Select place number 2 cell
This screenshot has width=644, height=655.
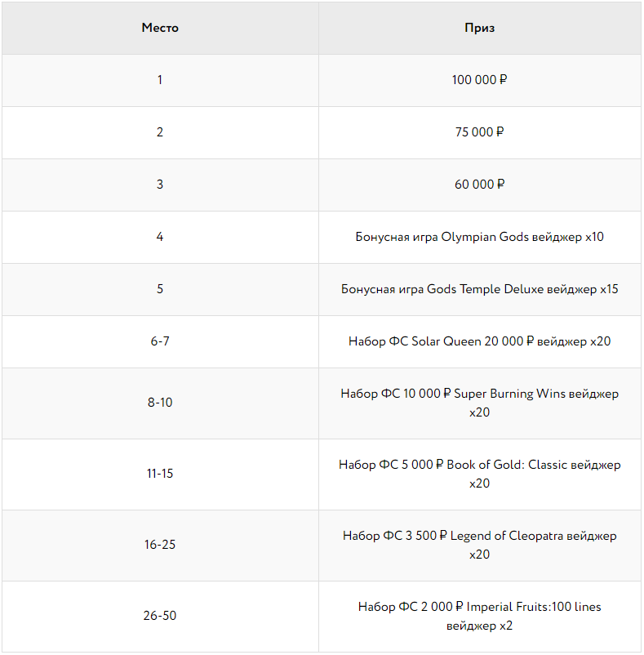pyautogui.click(x=160, y=132)
